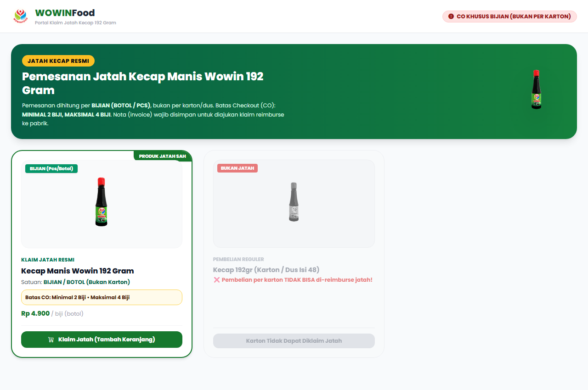Click the Kecap 192gr (Karton / Dus Isi 48) title

(266, 270)
